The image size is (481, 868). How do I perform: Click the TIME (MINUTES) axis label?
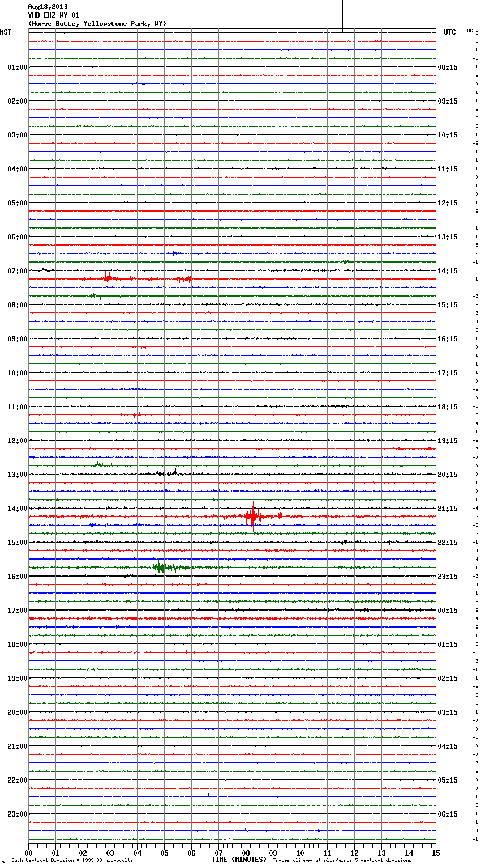[x=239, y=860]
